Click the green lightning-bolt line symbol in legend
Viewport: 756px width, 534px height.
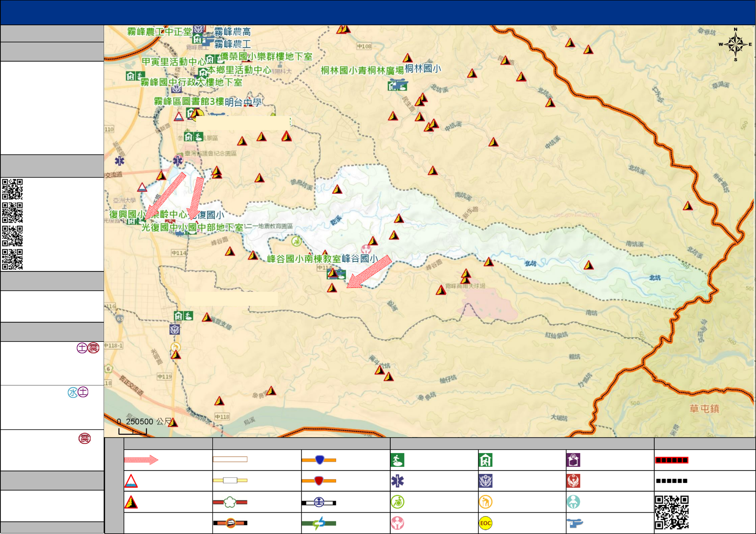pos(319,523)
